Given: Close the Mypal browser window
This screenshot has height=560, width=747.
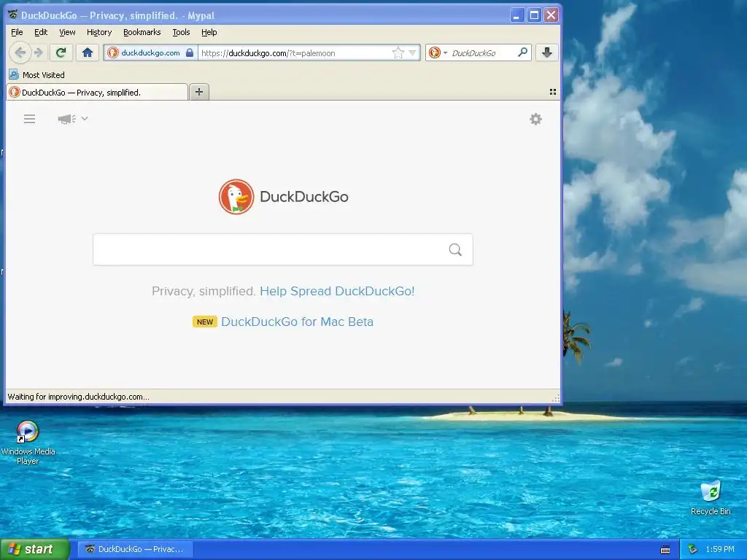Looking at the screenshot, I should coord(551,15).
